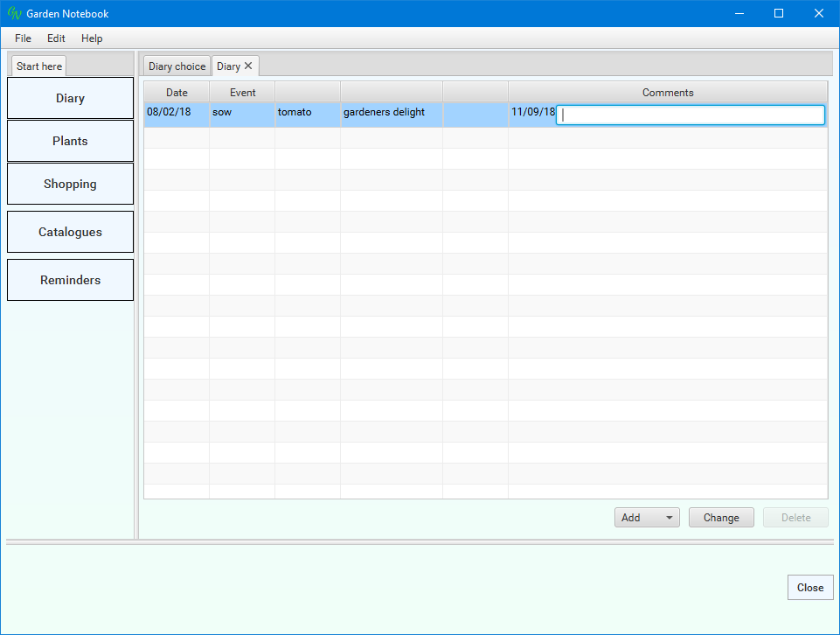Screen dimensions: 840x635
Task: Go to the Shopping section
Action: coord(70,184)
